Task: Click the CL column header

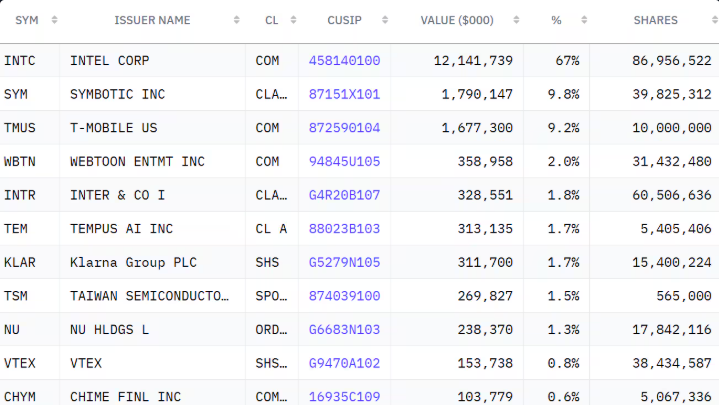Action: pos(271,20)
